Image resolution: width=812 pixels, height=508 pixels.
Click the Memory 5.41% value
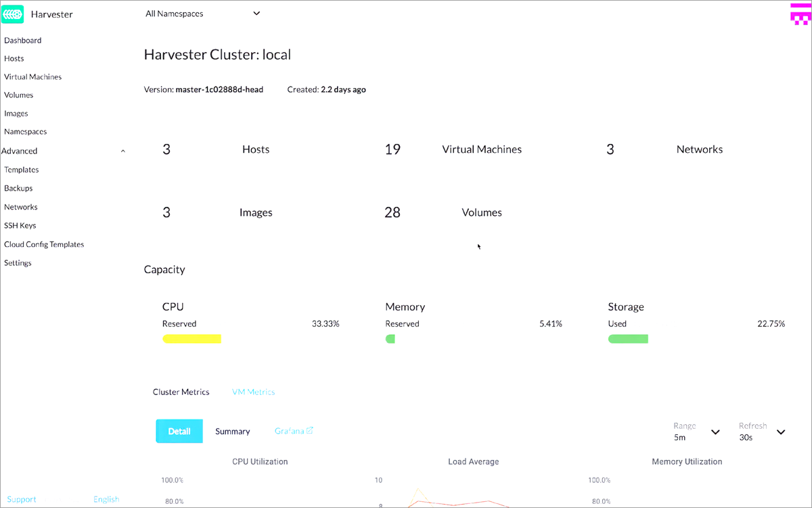click(551, 324)
